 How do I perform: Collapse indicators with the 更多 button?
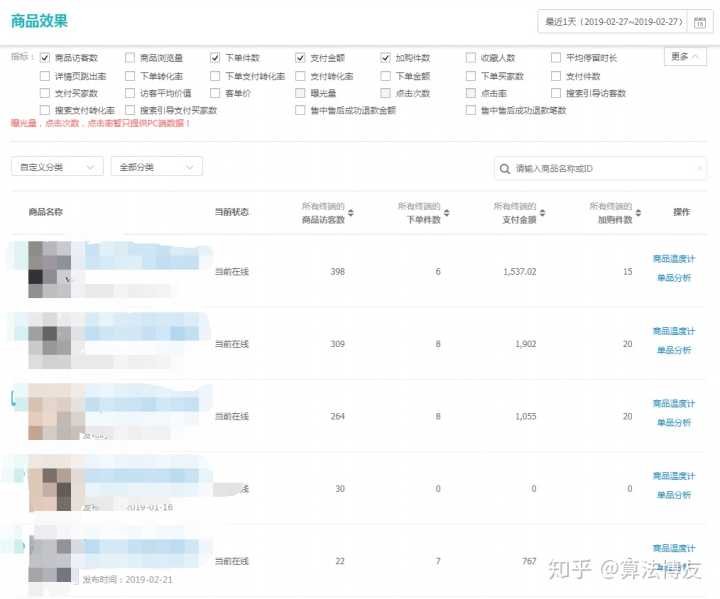pyautogui.click(x=685, y=57)
